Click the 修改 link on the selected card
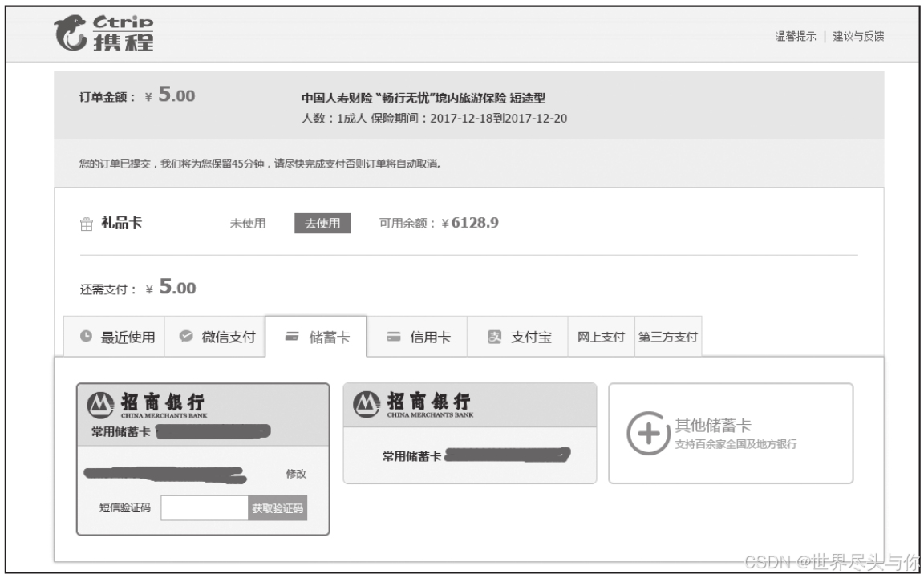Screen dimensions: 924x578 (x=296, y=474)
